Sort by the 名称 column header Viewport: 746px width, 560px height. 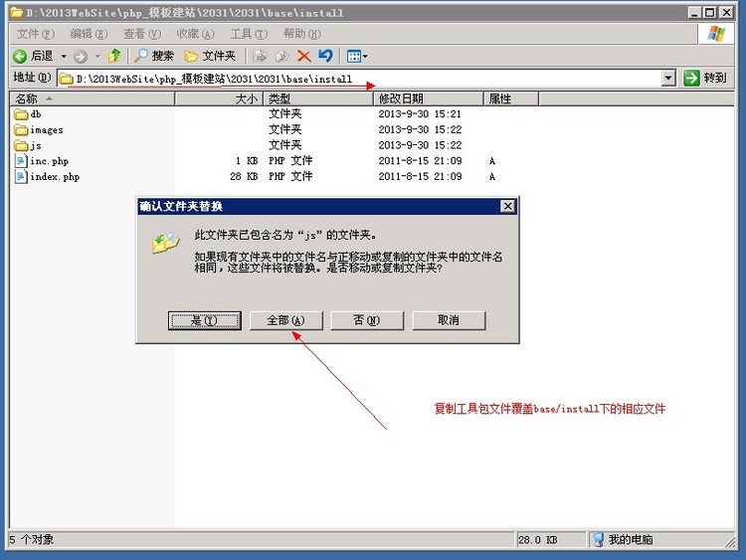[93, 98]
